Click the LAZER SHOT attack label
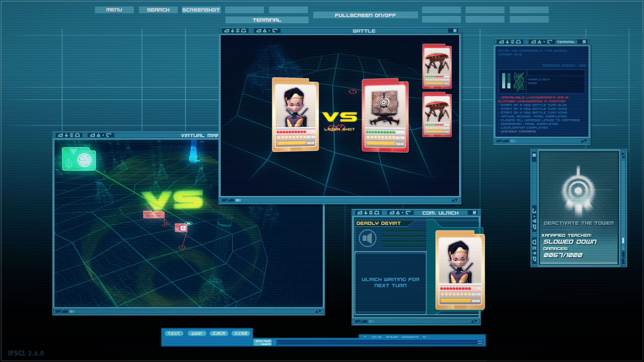This screenshot has width=644, height=362. click(x=339, y=129)
